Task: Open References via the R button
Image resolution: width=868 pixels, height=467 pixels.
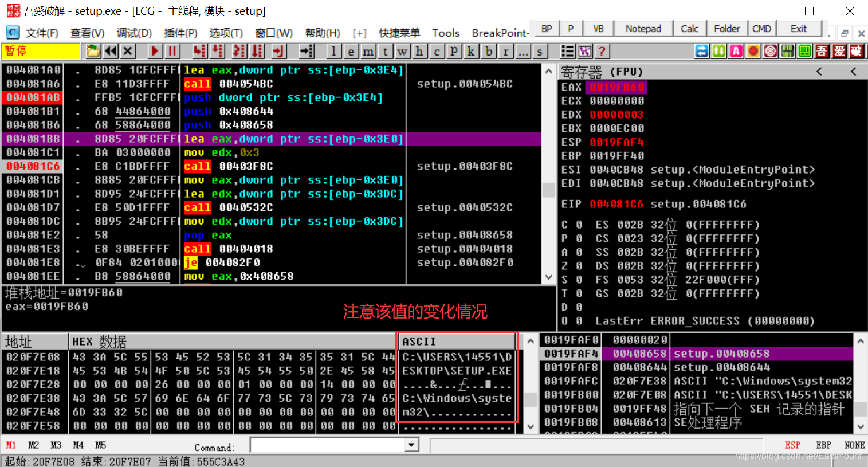Action: (x=505, y=52)
